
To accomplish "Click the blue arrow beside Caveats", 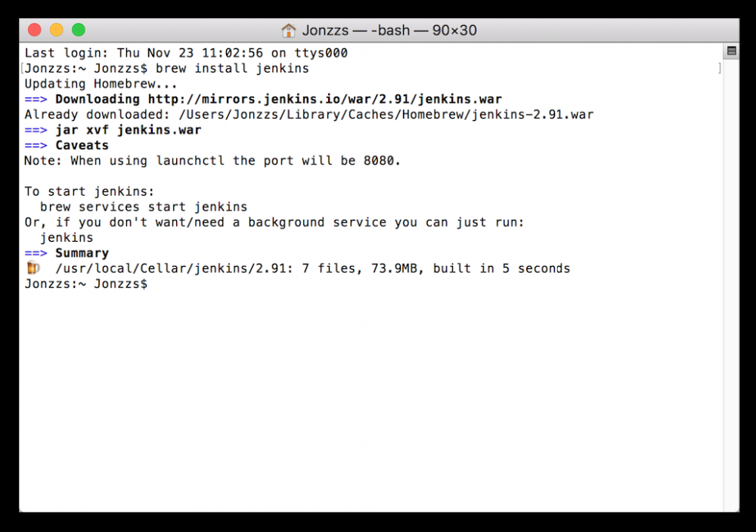I will coord(36,145).
